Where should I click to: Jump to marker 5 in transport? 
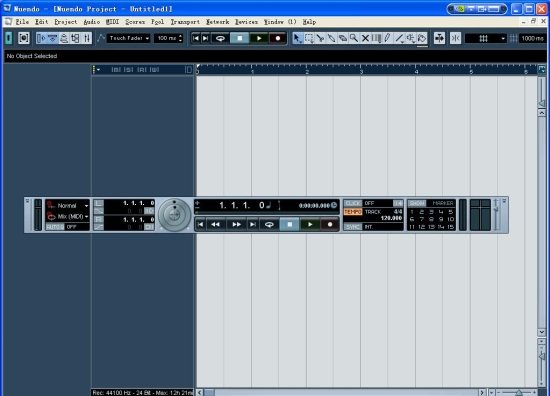tap(450, 212)
